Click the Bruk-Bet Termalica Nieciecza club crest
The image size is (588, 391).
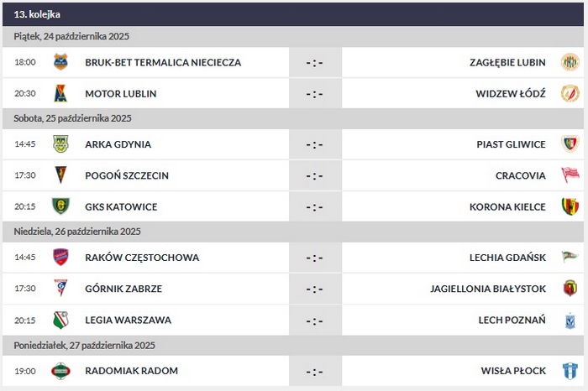tap(60, 62)
